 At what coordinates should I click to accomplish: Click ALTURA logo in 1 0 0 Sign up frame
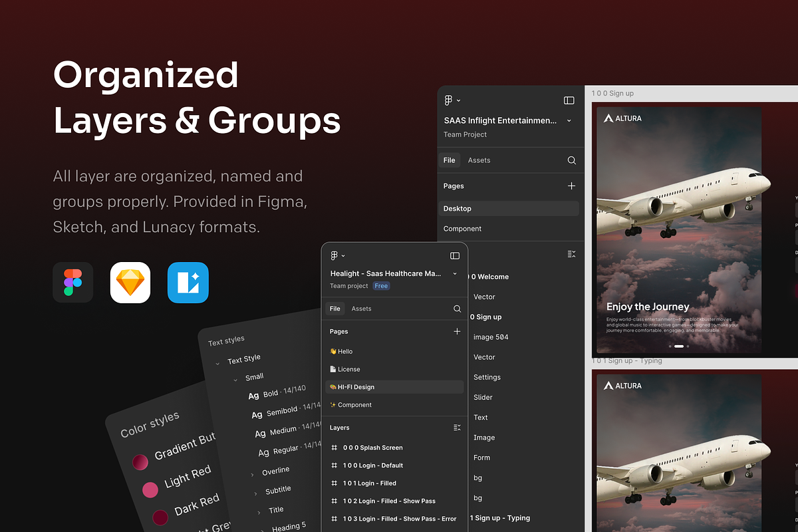[623, 118]
